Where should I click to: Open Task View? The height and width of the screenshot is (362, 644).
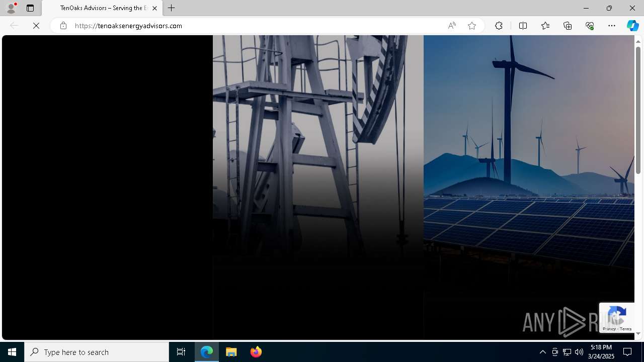181,352
